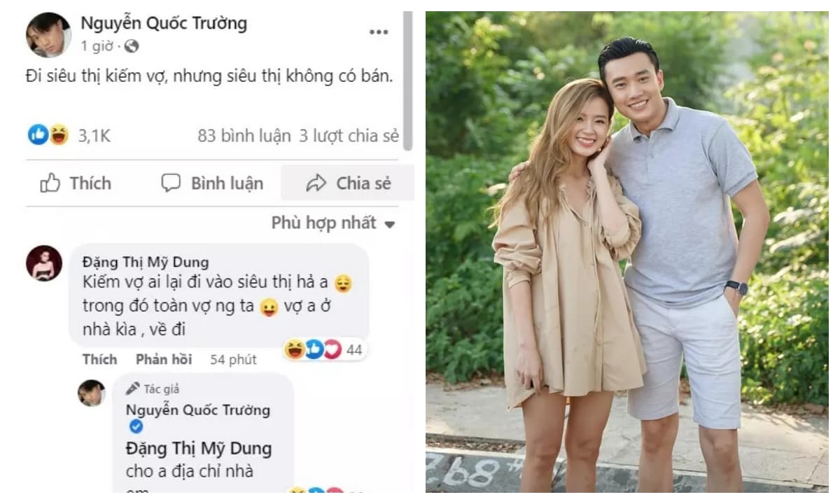
Task: View the 3 lượt chia sẻ shares
Action: click(x=349, y=136)
